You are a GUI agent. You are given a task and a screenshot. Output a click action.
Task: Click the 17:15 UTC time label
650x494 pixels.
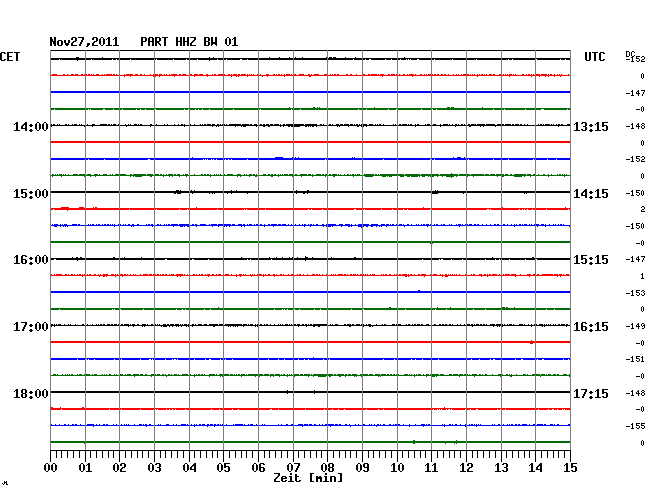pyautogui.click(x=590, y=394)
